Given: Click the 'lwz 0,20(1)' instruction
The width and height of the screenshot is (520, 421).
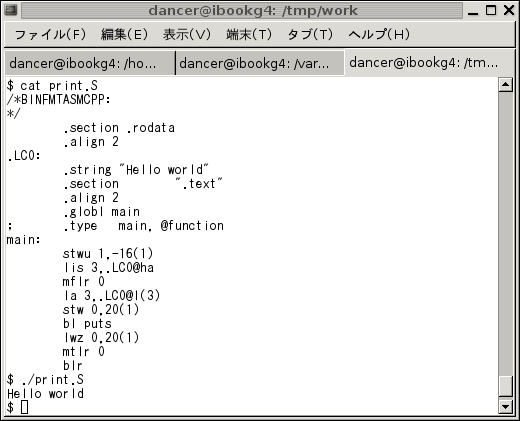Looking at the screenshot, I should 102,338.
